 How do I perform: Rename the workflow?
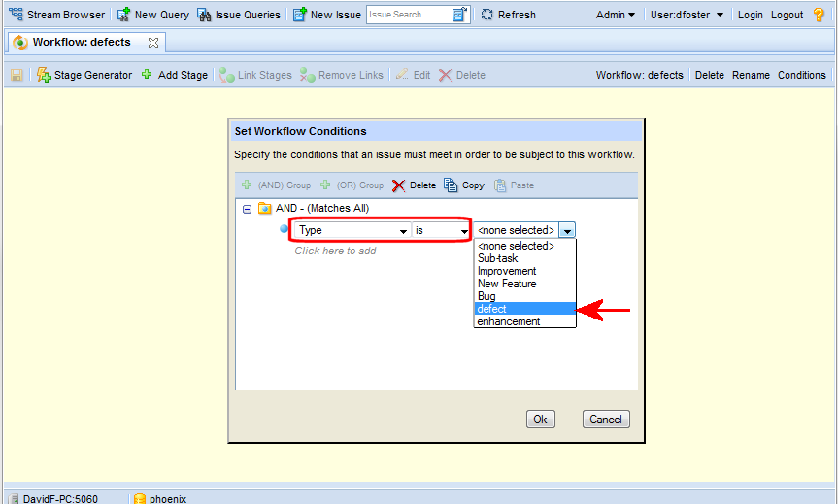tap(751, 75)
